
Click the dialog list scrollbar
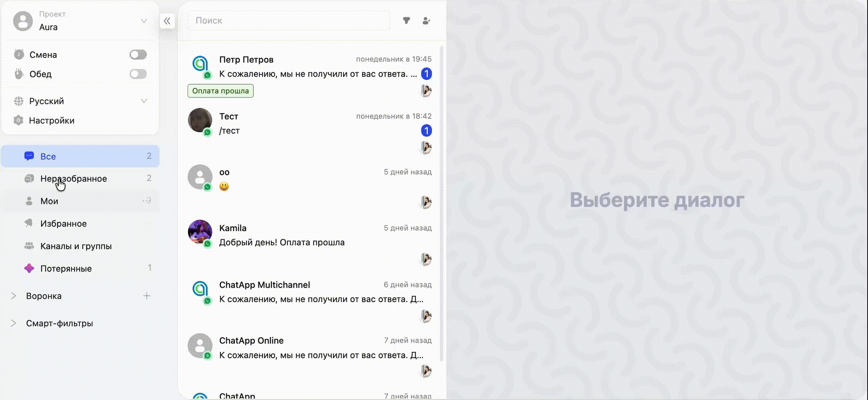pyautogui.click(x=441, y=204)
